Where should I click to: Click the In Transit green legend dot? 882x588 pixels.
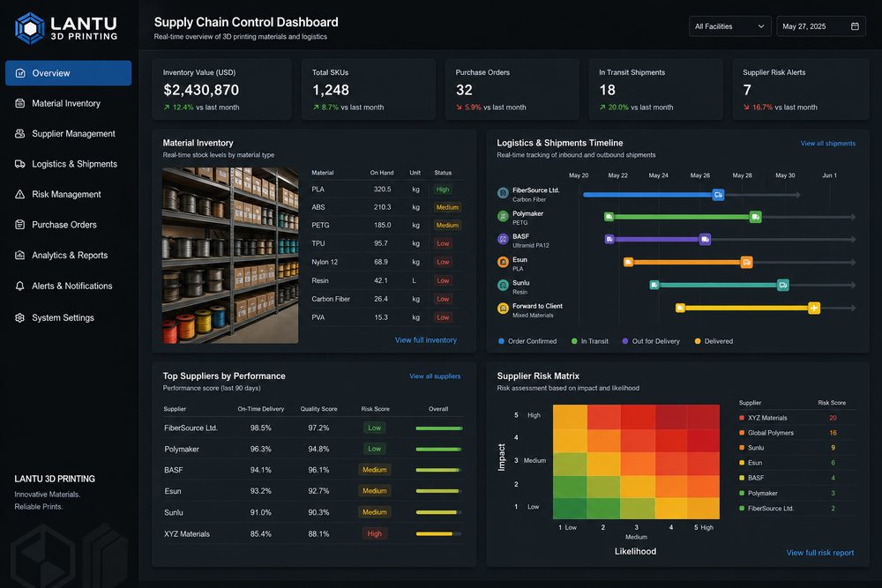click(574, 341)
